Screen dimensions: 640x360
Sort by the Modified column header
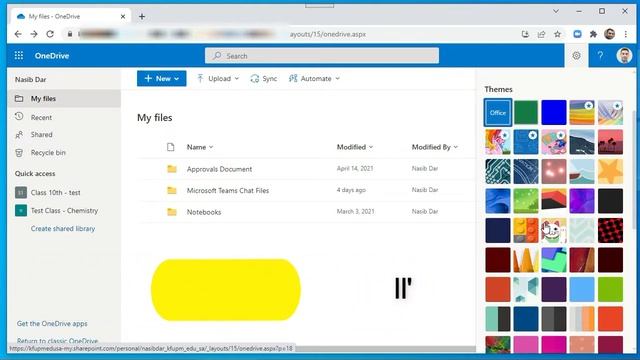[x=355, y=147]
